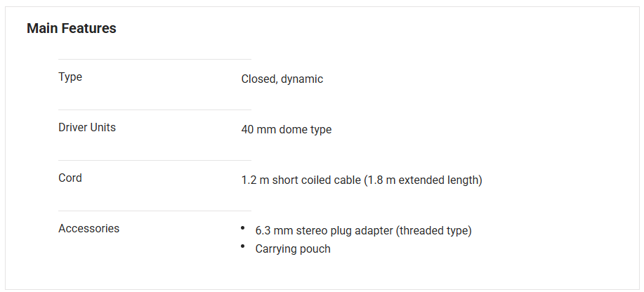Image resolution: width=644 pixels, height=292 pixels.
Task: Click the divider line above Accessories row
Action: 155,211
